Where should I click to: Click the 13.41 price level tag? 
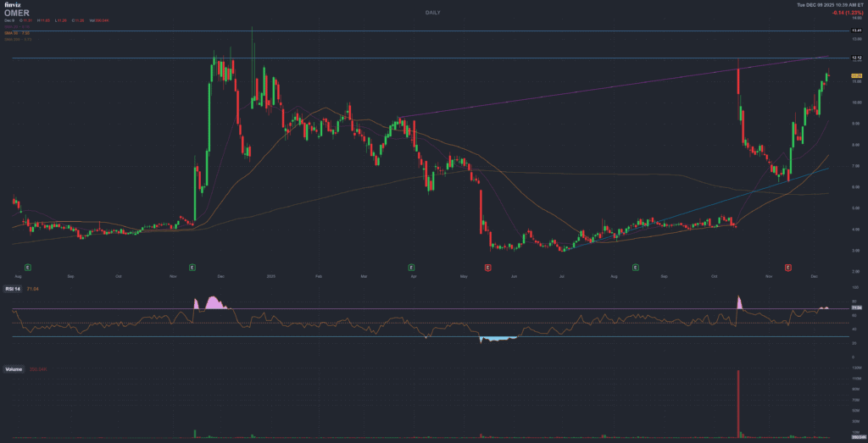(x=856, y=30)
